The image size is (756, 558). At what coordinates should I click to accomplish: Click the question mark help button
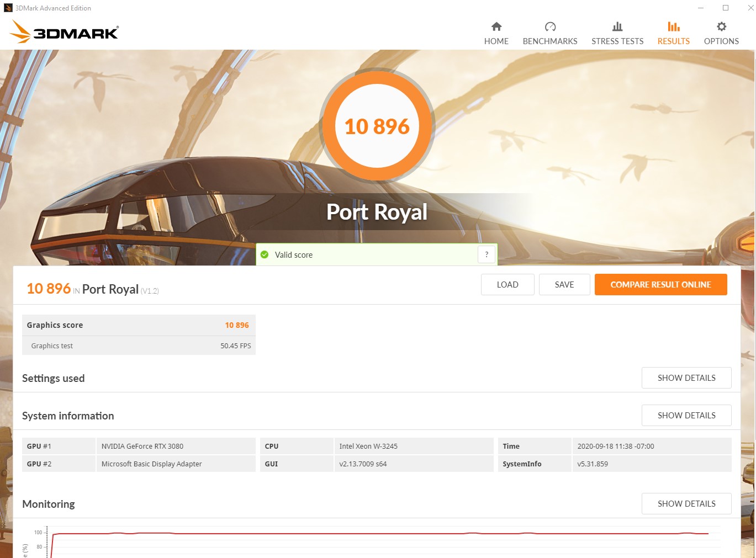coord(487,254)
